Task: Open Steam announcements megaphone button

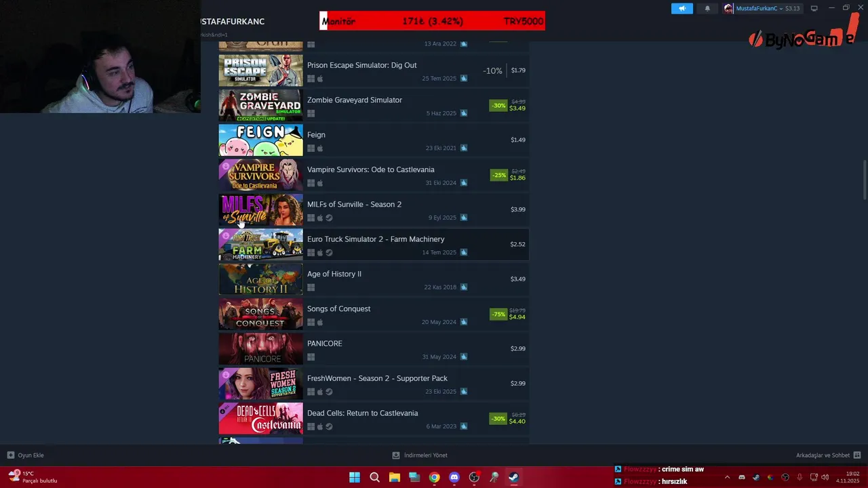Action: [x=682, y=8]
